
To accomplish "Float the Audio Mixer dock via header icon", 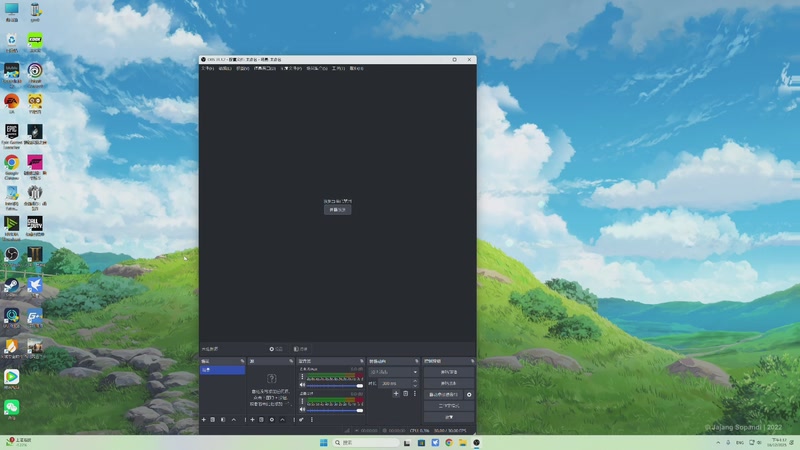I will [x=362, y=361].
